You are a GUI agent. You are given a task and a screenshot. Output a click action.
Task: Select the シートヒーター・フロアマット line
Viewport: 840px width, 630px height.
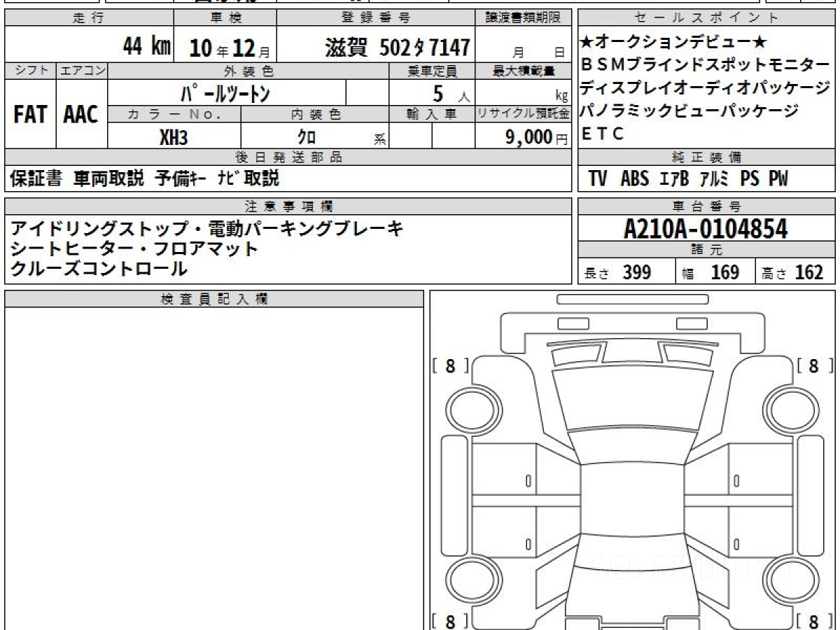(134, 248)
